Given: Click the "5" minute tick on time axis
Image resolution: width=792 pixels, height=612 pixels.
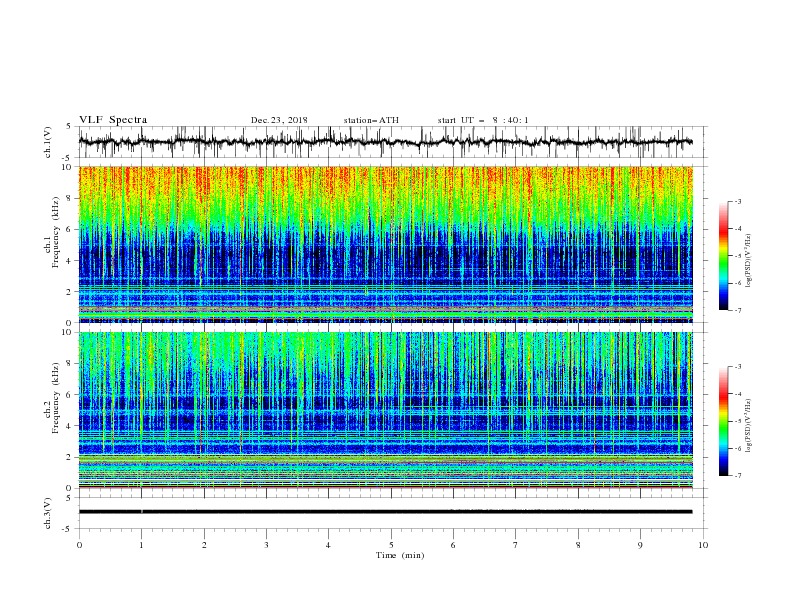Looking at the screenshot, I should tap(391, 545).
